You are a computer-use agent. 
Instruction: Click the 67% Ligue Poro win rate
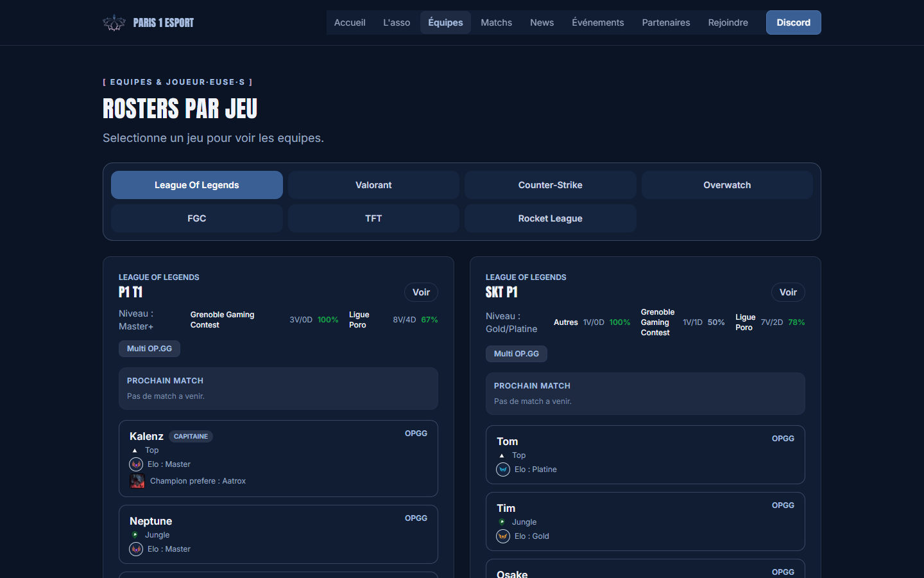point(429,320)
